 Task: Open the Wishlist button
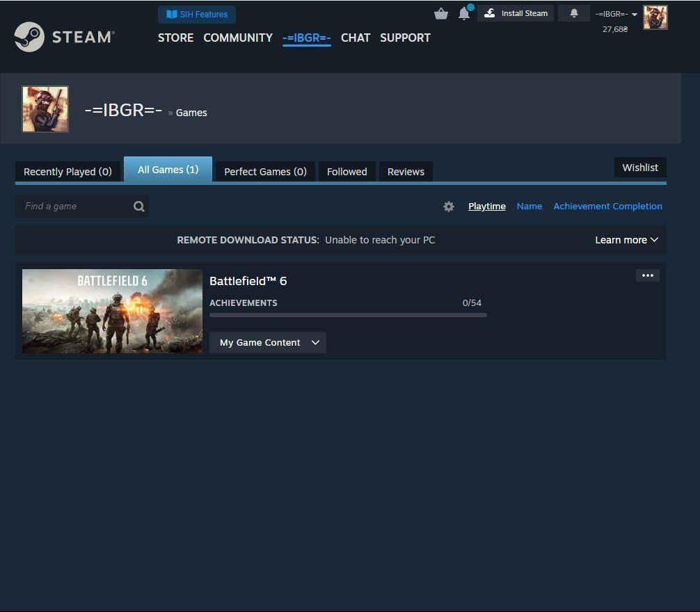click(640, 168)
